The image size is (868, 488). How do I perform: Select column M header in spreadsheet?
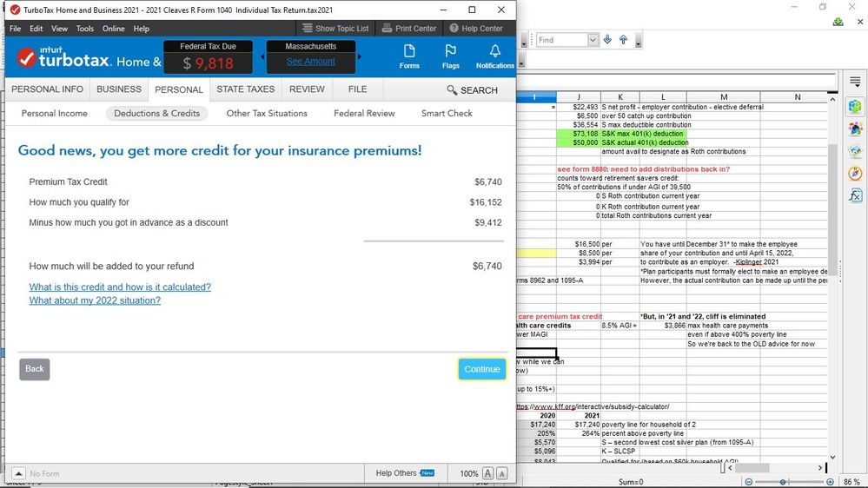[x=724, y=97]
